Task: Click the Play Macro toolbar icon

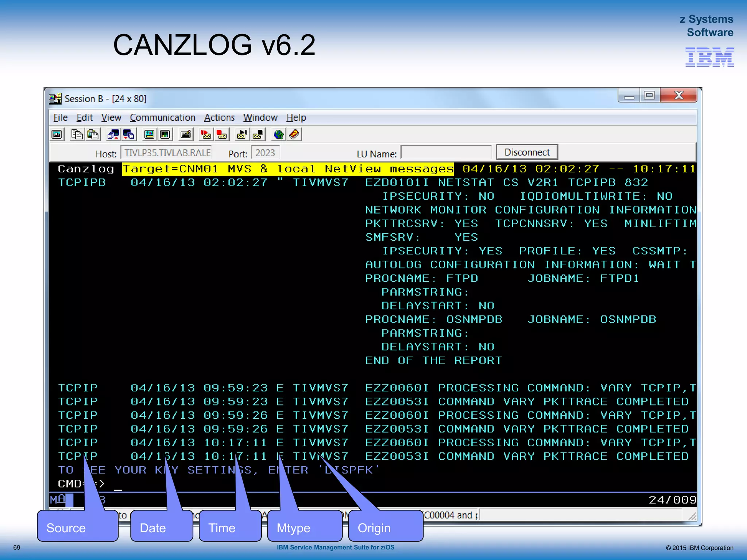Action: pos(242,135)
